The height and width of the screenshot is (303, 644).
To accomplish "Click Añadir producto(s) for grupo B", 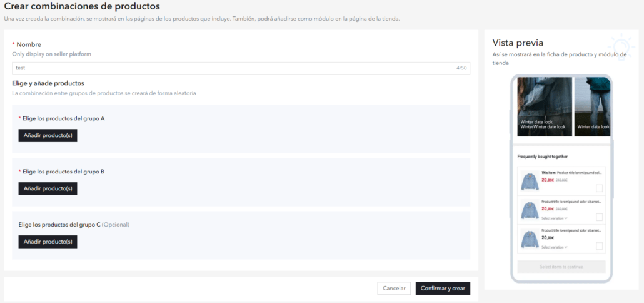I will coord(48,188).
